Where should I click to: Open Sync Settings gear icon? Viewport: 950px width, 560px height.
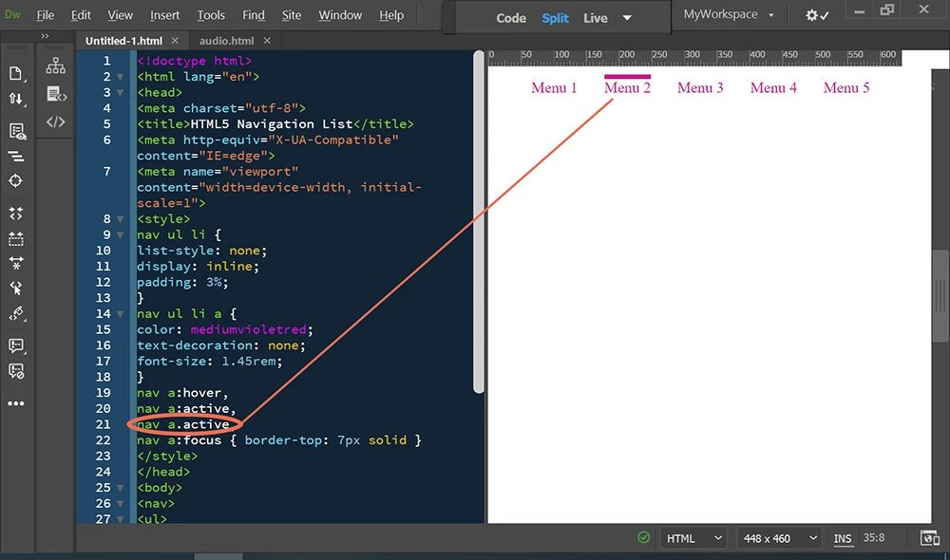click(x=816, y=15)
